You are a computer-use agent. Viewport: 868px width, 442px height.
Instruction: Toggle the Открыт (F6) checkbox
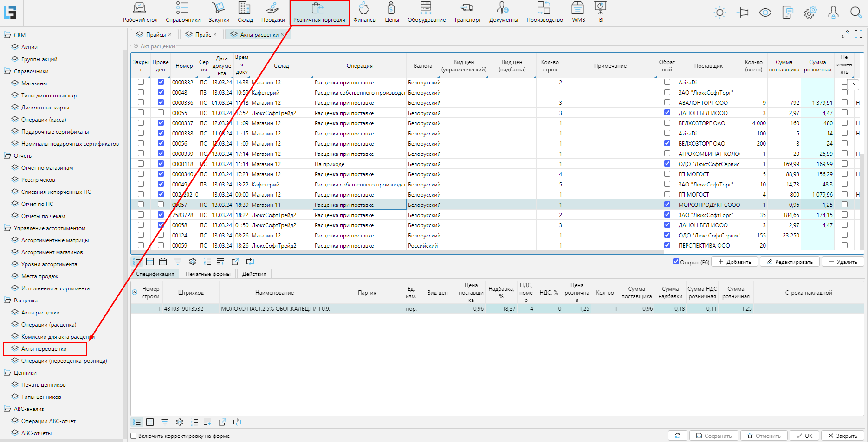click(676, 262)
